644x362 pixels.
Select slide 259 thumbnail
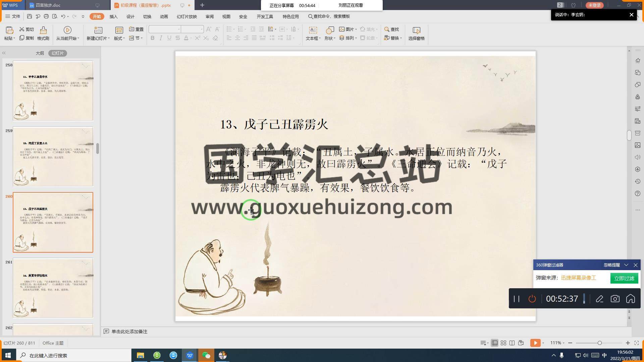click(53, 157)
